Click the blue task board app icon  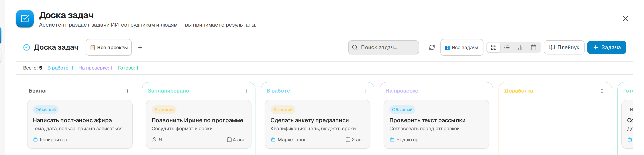25,18
